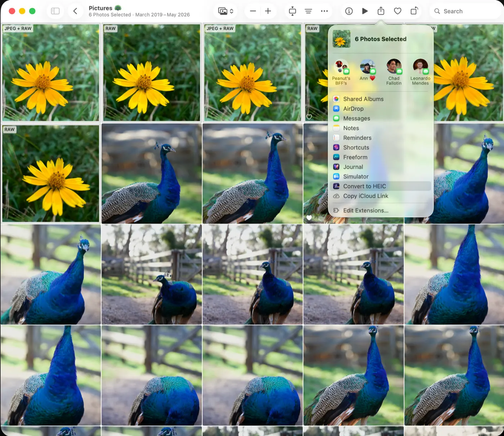Zoom in with the plus button
The image size is (504, 436).
(x=268, y=11)
